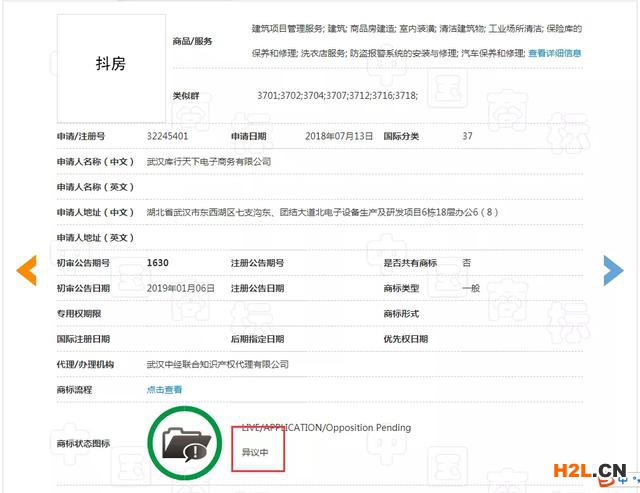Click the blue next arrow
This screenshot has width=640, height=493.
coord(613,270)
